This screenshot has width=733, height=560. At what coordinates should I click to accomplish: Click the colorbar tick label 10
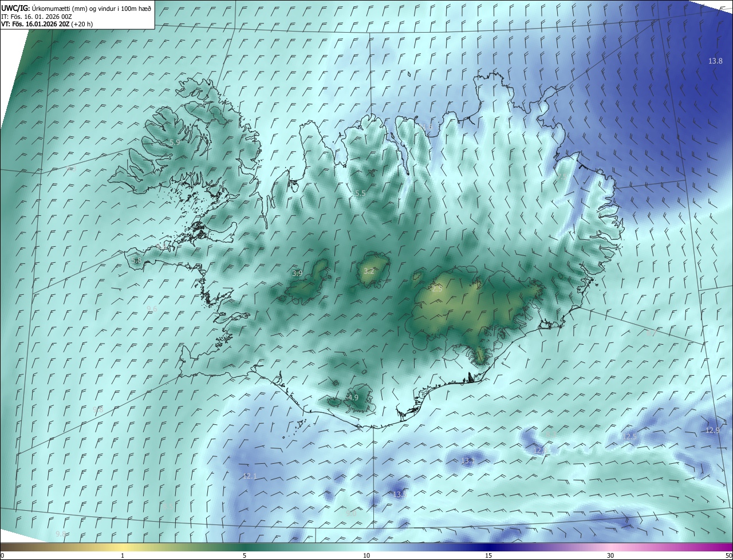[366, 555]
